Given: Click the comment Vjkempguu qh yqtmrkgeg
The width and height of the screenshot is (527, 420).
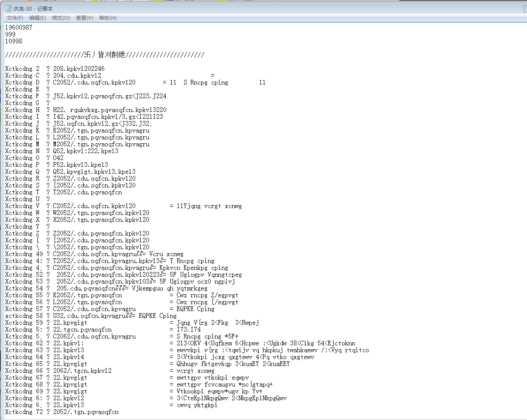Looking at the screenshot, I should click(x=170, y=288).
